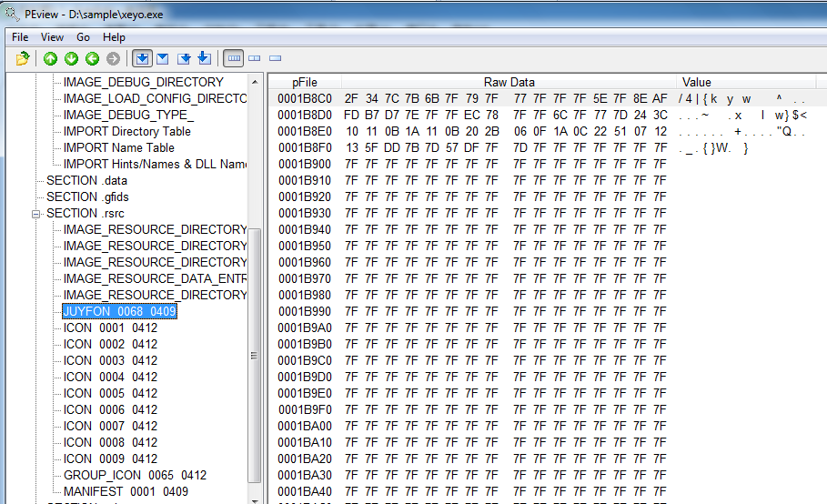Click the Raw Data column header
Image resolution: width=827 pixels, height=504 pixels.
[509, 82]
